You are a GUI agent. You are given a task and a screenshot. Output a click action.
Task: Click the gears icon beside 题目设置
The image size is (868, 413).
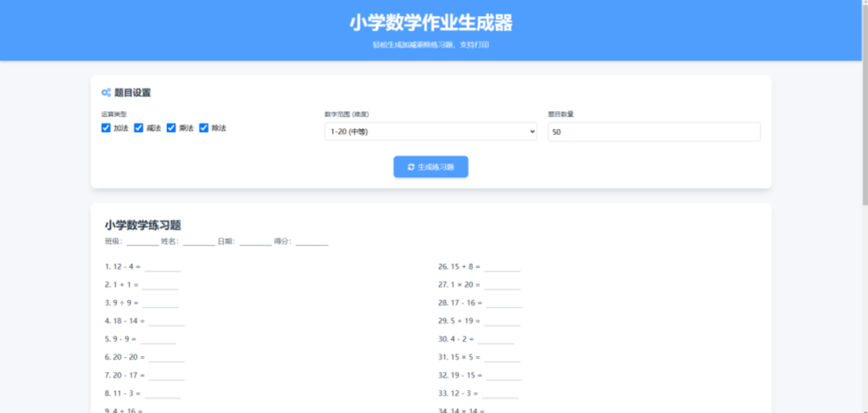coord(106,93)
